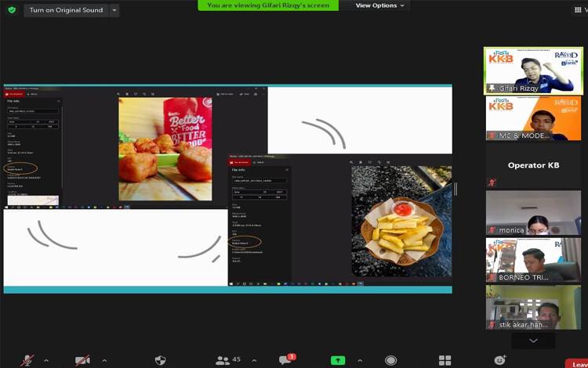The image size is (588, 368).
Task: Click See all photos in fries photo window
Action: [x=239, y=163]
